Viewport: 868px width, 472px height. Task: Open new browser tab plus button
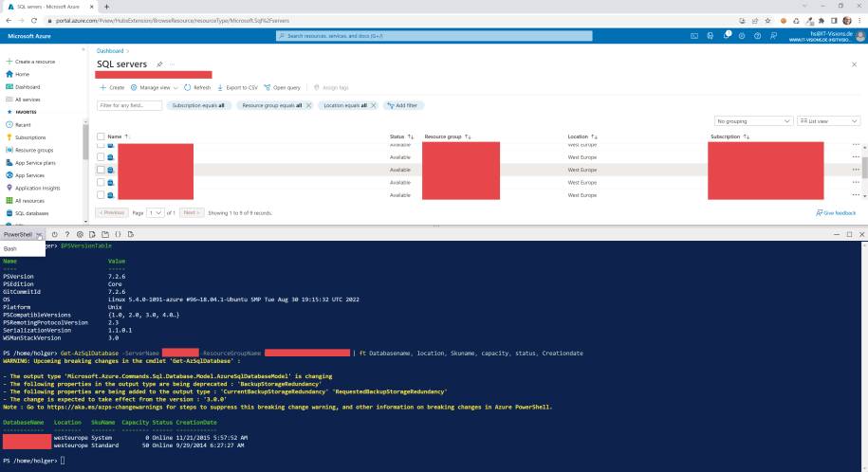coord(106,7)
